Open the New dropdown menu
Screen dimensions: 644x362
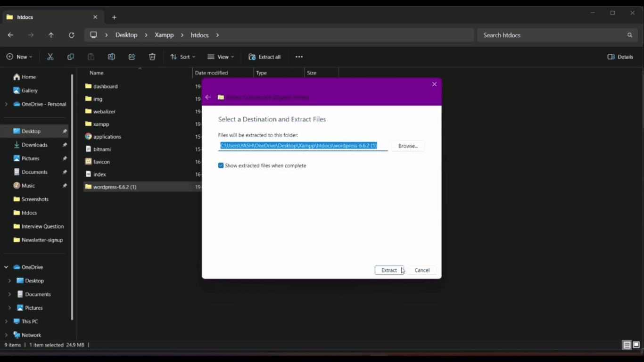pos(19,57)
